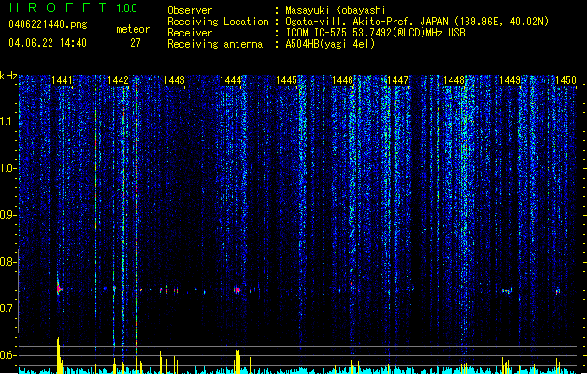The height and width of the screenshot is (374, 588).
Task: Click the HROFFT 1.00 title text
Action: (74, 7)
